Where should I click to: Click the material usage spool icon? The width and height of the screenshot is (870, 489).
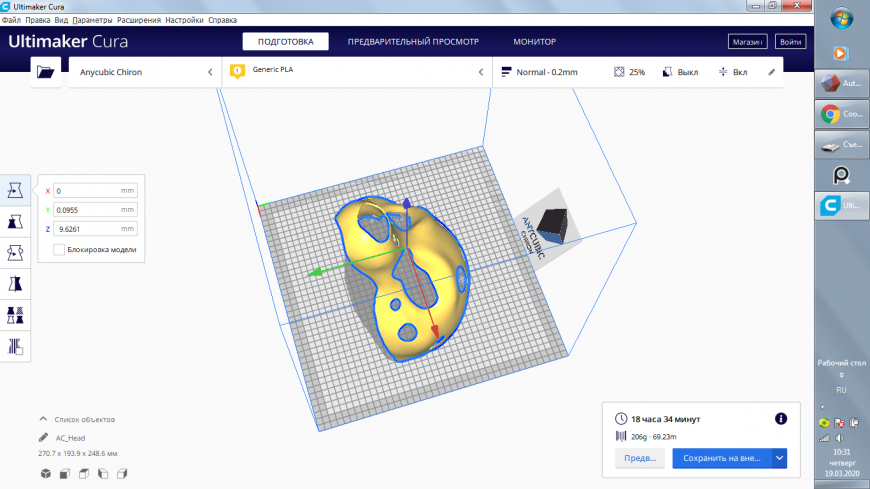point(621,436)
